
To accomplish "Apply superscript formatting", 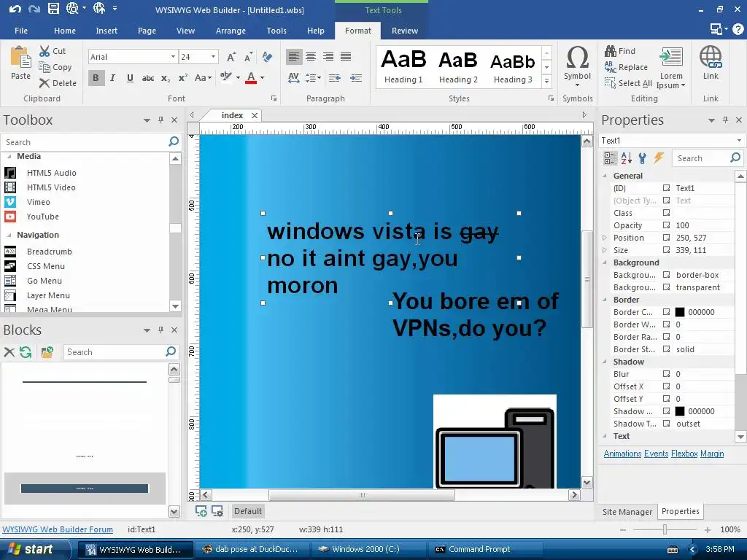I will coord(183,78).
